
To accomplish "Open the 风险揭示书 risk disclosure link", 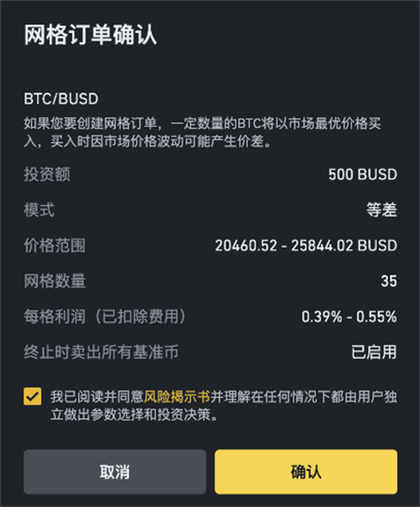I will tap(177, 397).
